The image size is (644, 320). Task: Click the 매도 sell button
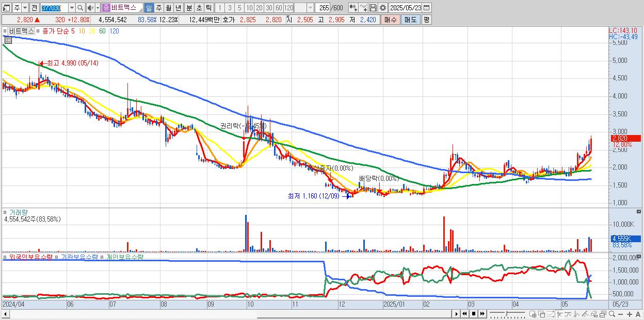[411, 20]
